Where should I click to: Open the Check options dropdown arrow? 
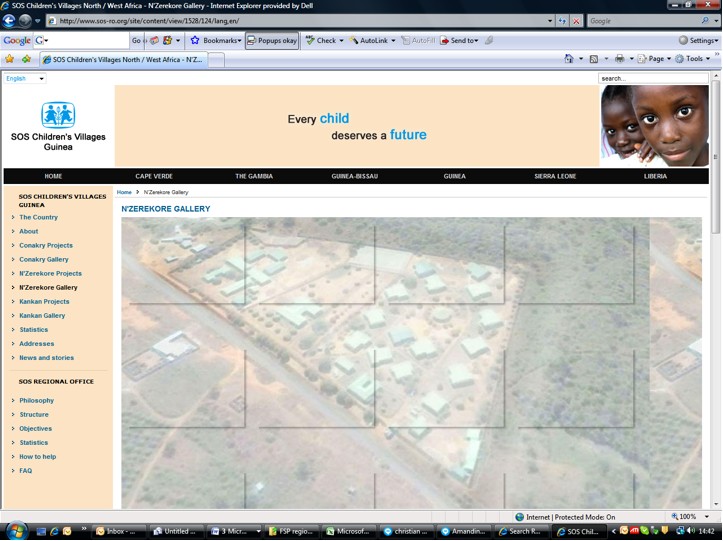(341, 41)
